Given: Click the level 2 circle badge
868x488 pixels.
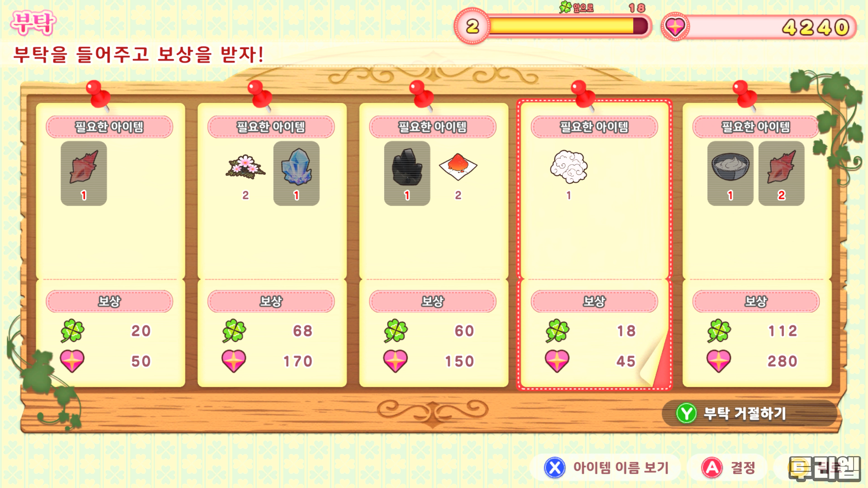Looking at the screenshot, I should click(x=472, y=26).
